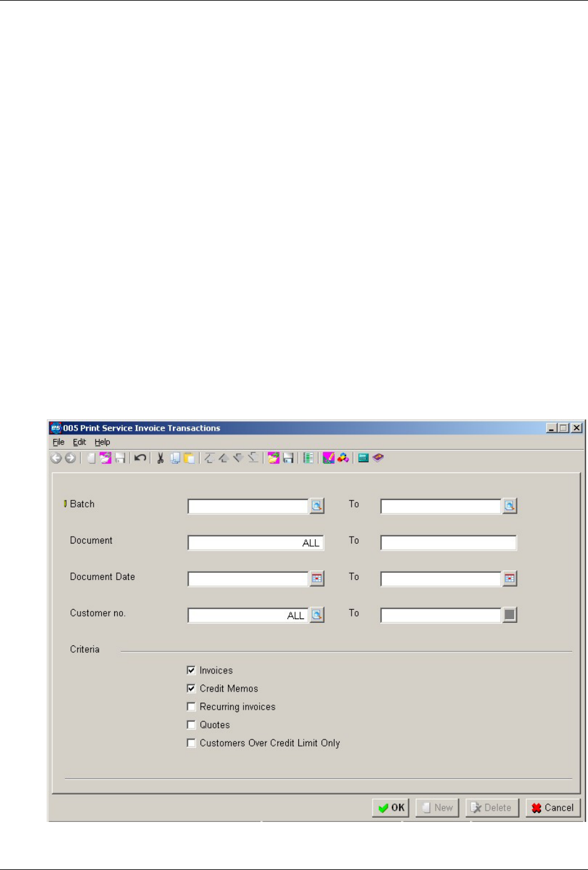Check Customers Over Credit Limit Only
Viewport: 588px width, 870px height.
[191, 743]
